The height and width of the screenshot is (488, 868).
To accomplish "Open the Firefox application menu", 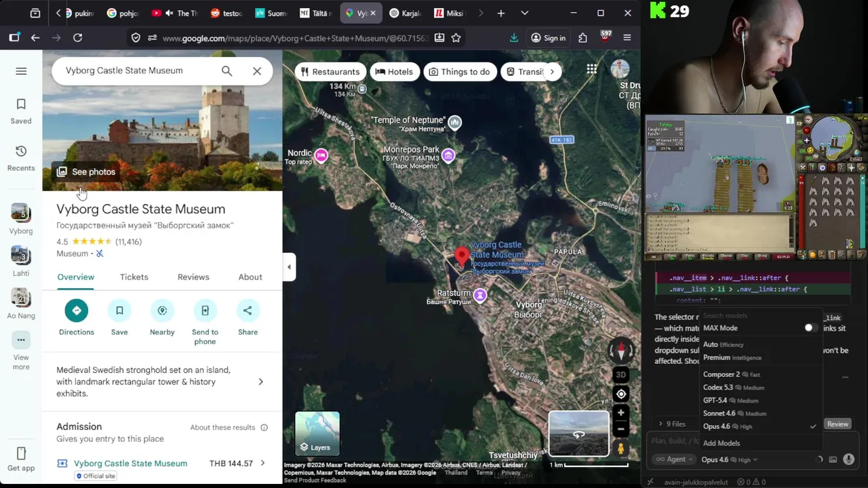I will pos(627,38).
